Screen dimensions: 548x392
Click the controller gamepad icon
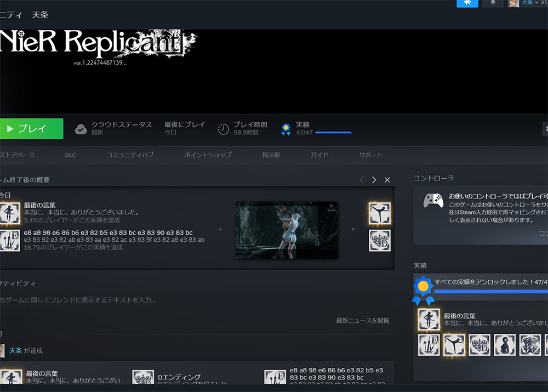click(433, 201)
